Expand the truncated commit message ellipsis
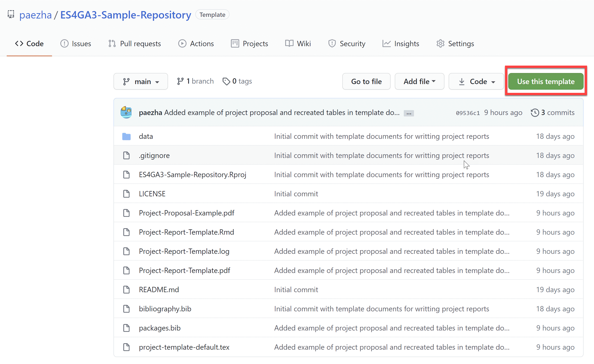The width and height of the screenshot is (594, 364). tap(409, 113)
